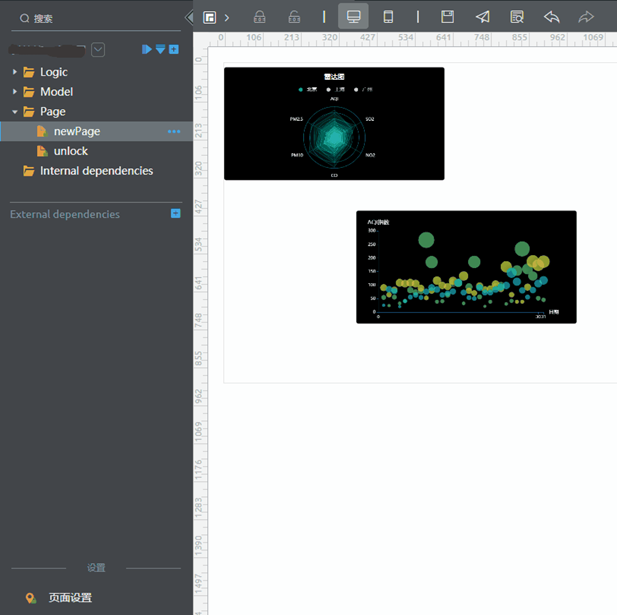
Task: Switch to mobile preview mode
Action: point(388,17)
